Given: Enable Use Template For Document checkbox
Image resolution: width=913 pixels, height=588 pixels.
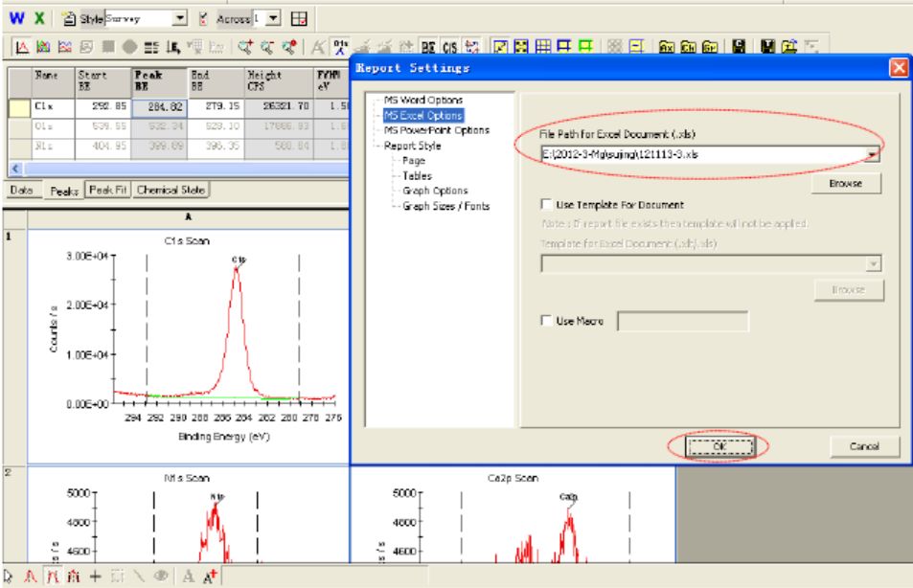Looking at the screenshot, I should (x=547, y=205).
